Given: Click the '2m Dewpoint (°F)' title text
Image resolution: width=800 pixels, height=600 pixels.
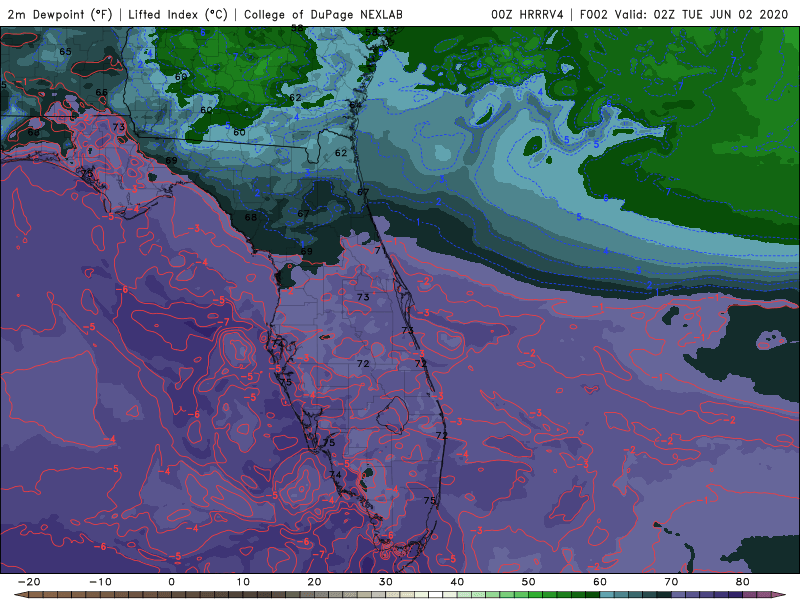Looking at the screenshot, I should click(60, 14).
